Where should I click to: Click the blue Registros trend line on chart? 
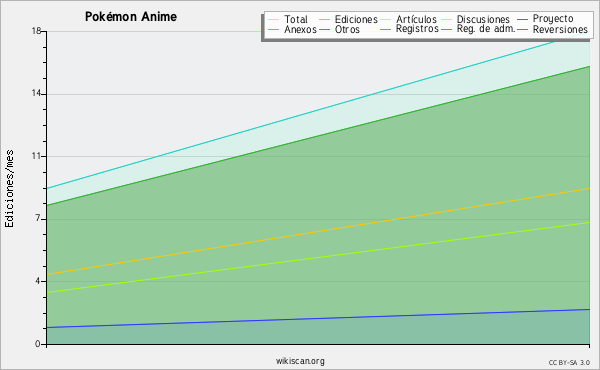click(x=318, y=318)
